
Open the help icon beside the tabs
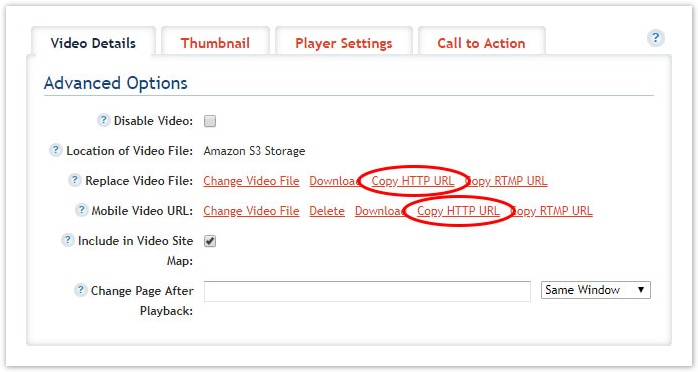pyautogui.click(x=655, y=38)
